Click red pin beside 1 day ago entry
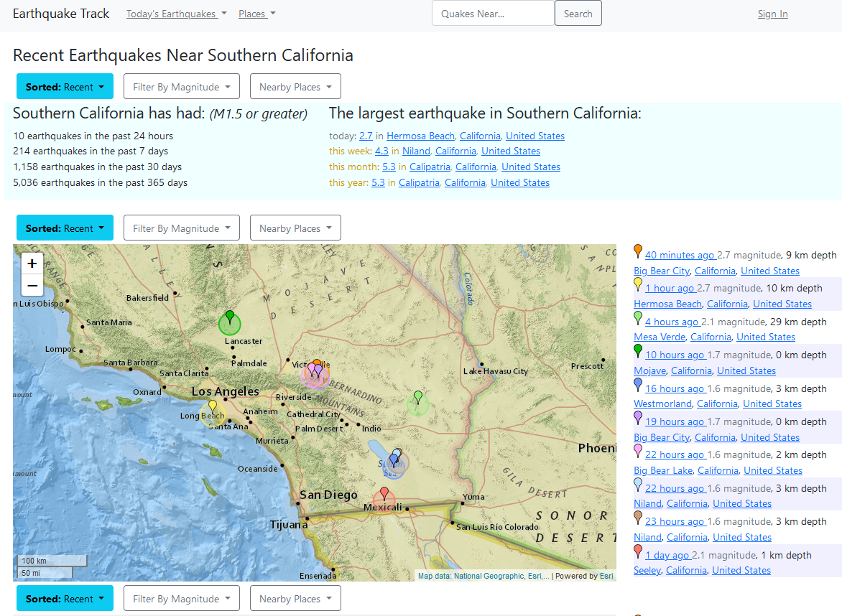Image resolution: width=842 pixels, height=616 pixels. (x=638, y=551)
